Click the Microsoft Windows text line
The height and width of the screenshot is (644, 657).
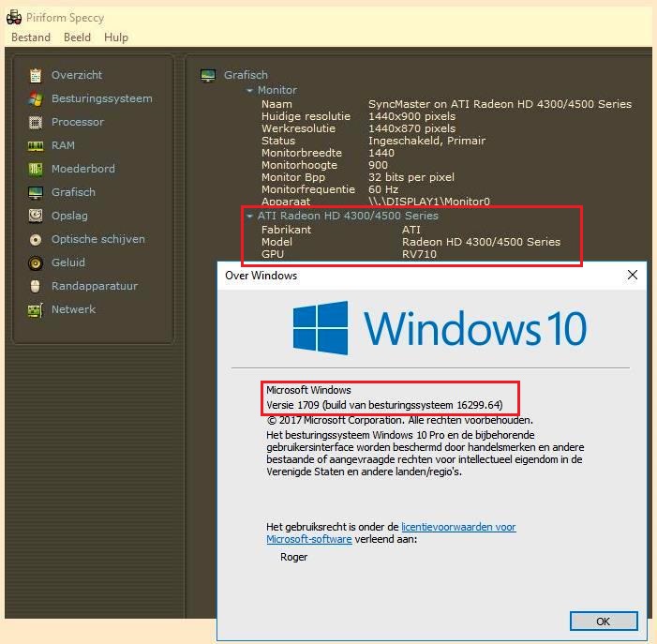point(308,390)
